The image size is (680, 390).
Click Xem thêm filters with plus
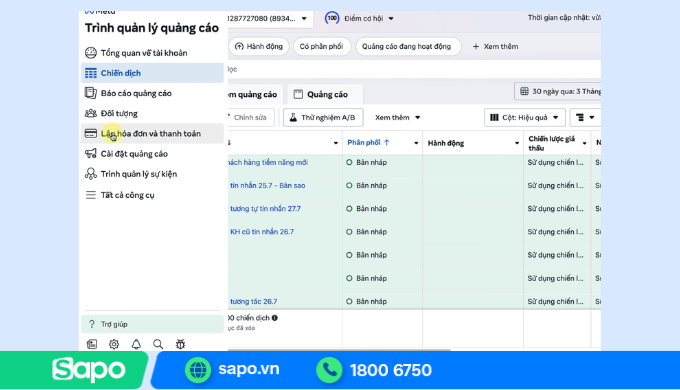point(495,46)
